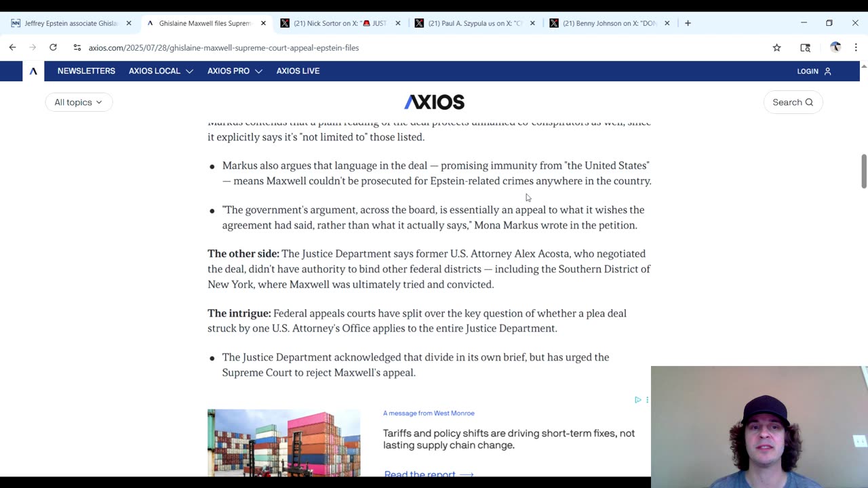868x488 pixels.
Task: Switch to the Jeffrey Epstein associate tab
Action: click(x=71, y=23)
